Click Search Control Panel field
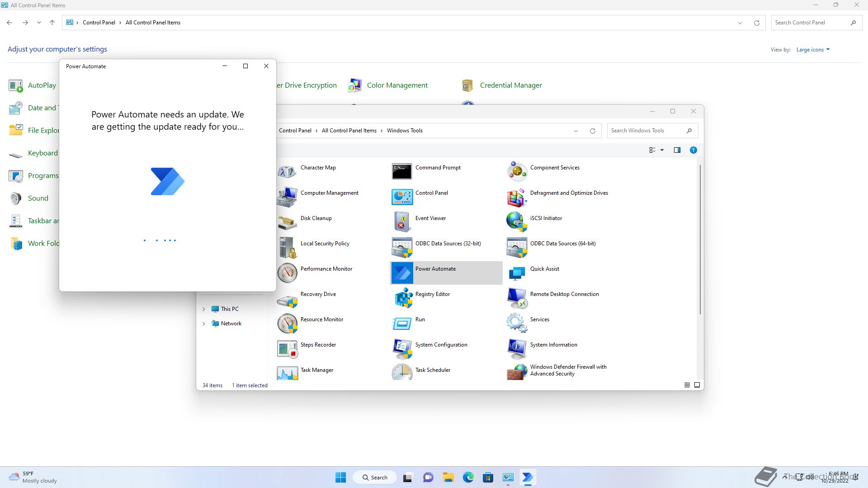Image resolution: width=868 pixels, height=488 pixels. pos(816,23)
